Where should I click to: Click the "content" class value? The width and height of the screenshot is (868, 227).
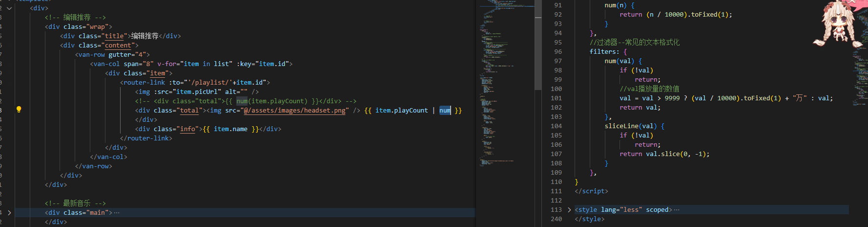(118, 45)
